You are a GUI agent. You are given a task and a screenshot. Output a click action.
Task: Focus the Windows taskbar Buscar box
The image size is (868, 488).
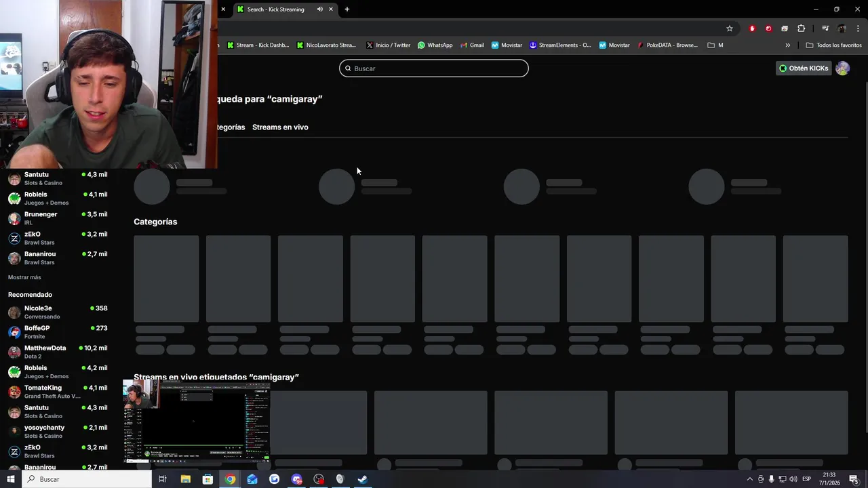tap(86, 479)
